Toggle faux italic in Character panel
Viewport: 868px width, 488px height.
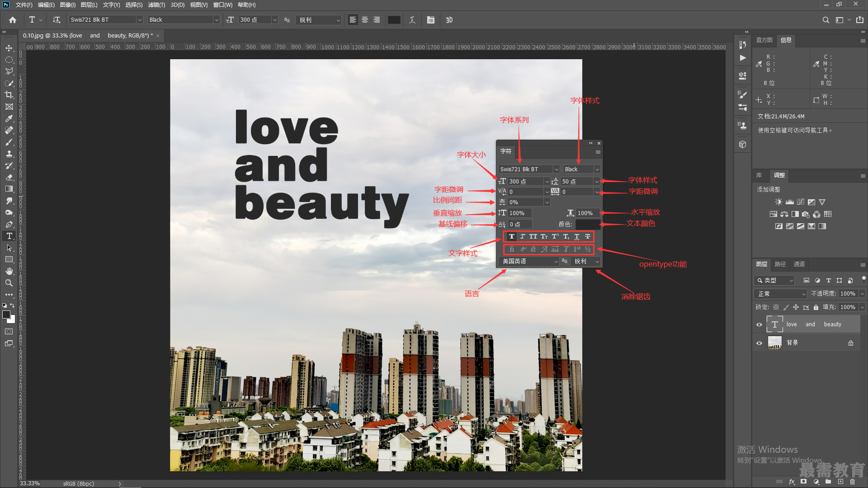click(523, 236)
